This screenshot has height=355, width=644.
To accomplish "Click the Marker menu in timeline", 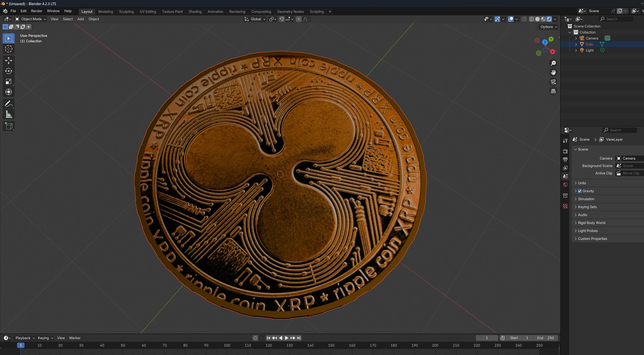I will tap(75, 338).
